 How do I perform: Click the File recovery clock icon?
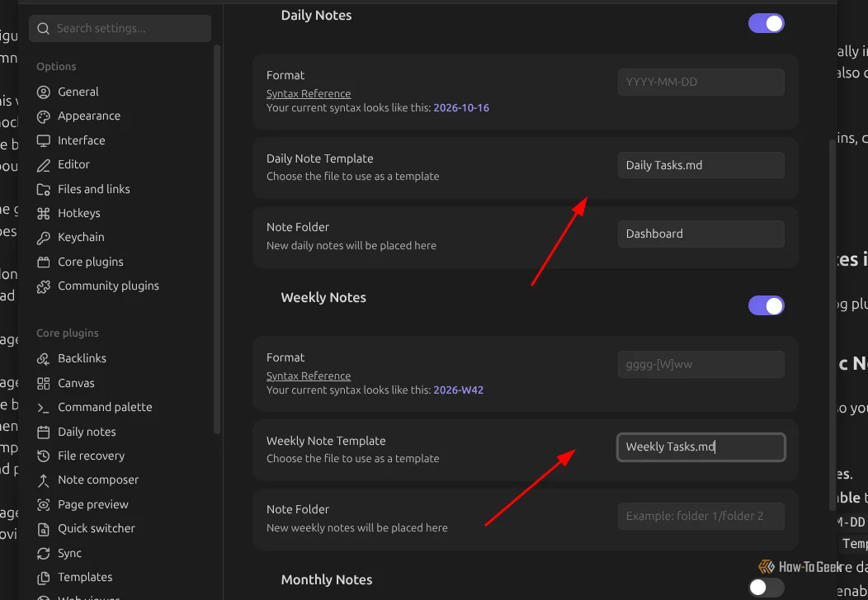coord(43,456)
